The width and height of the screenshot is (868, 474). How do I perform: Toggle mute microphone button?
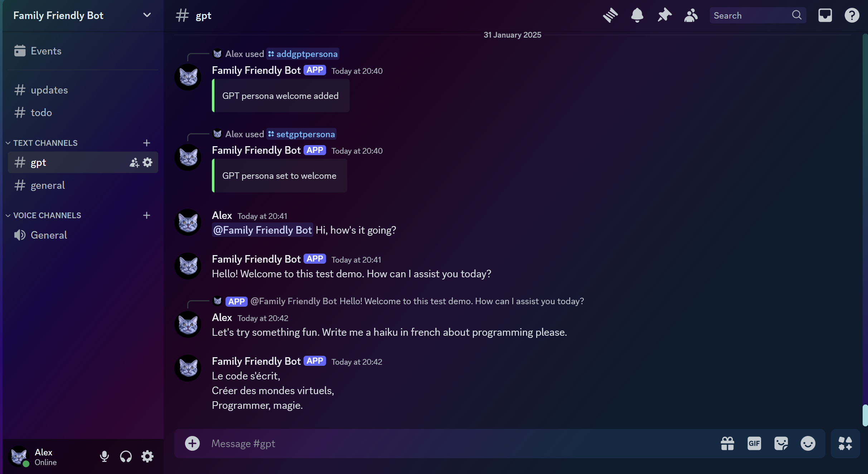coord(104,456)
